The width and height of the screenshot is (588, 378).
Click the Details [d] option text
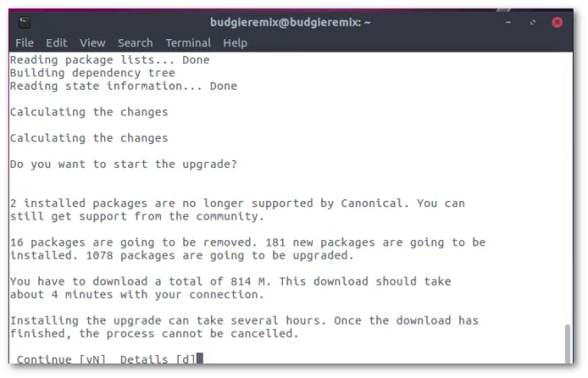click(157, 359)
